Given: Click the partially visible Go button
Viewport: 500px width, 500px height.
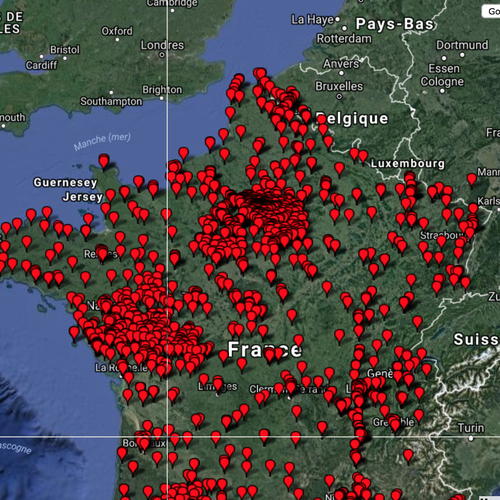Looking at the screenshot, I should (x=491, y=12).
